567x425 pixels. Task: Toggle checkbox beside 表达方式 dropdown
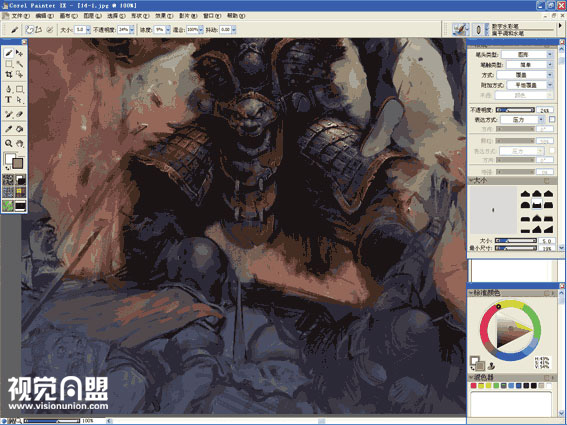coord(552,119)
